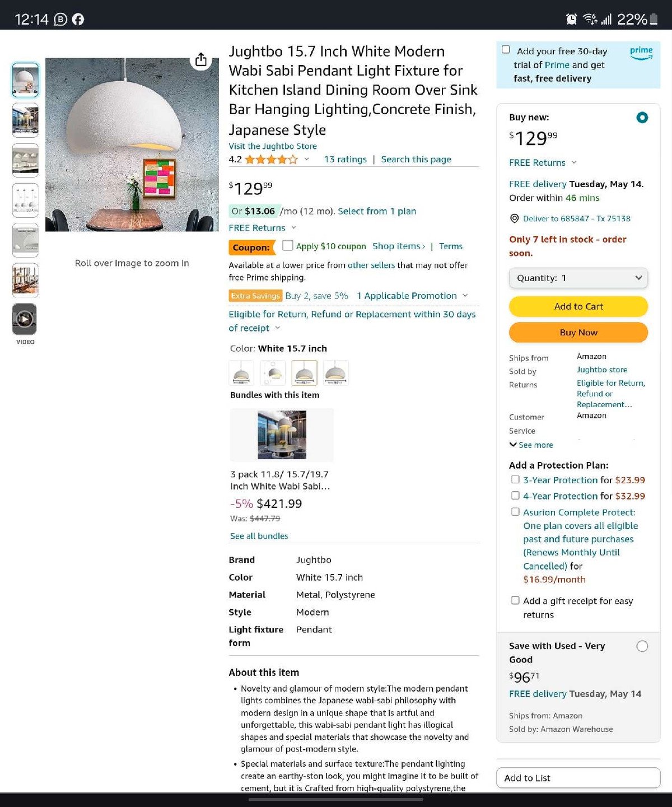
Task: Click the orange Buy Now button
Action: click(x=578, y=332)
